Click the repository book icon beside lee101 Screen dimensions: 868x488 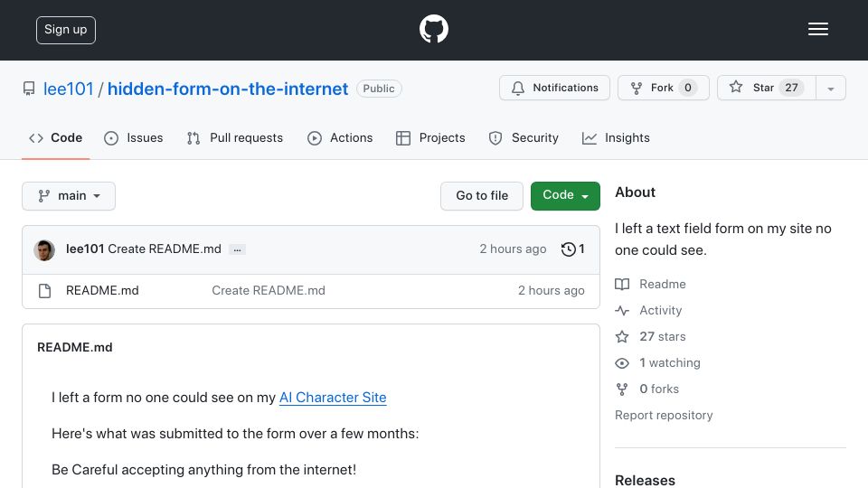[x=29, y=89]
